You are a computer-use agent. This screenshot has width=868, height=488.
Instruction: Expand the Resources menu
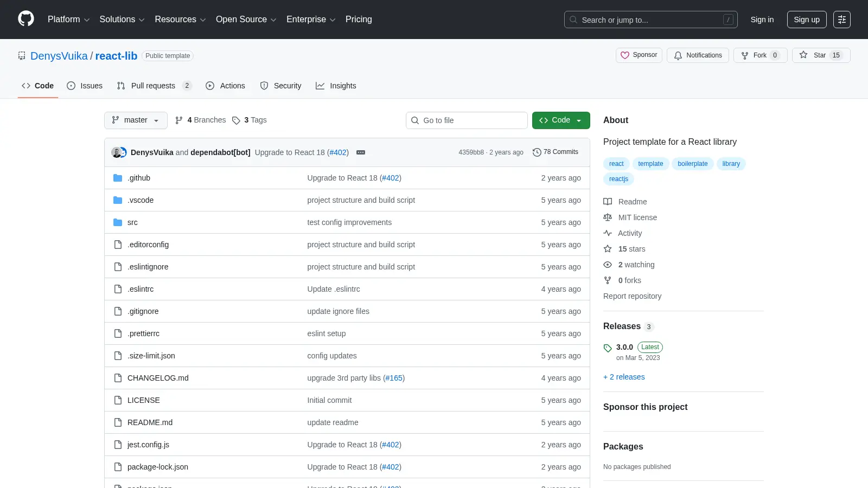click(x=180, y=20)
